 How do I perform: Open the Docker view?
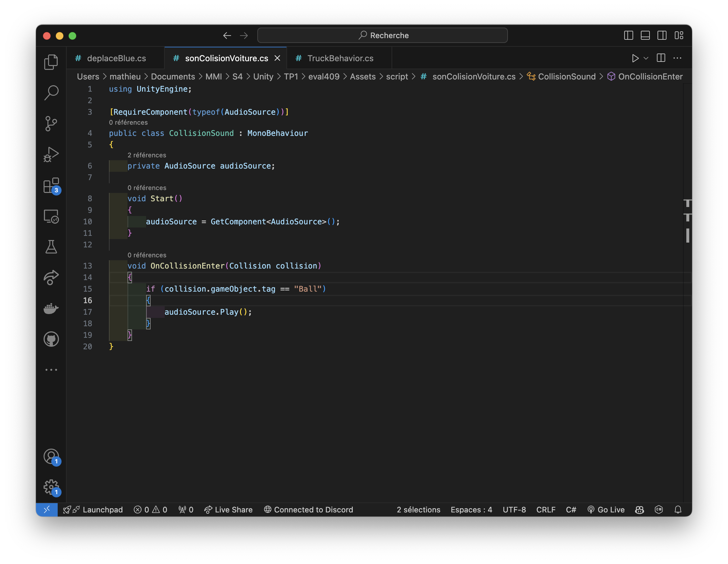(51, 308)
